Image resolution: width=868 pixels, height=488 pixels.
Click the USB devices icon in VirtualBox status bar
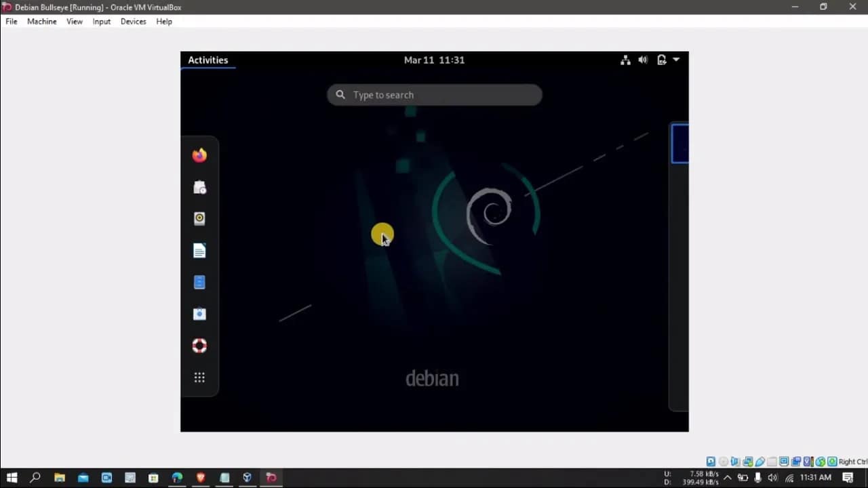(x=761, y=462)
